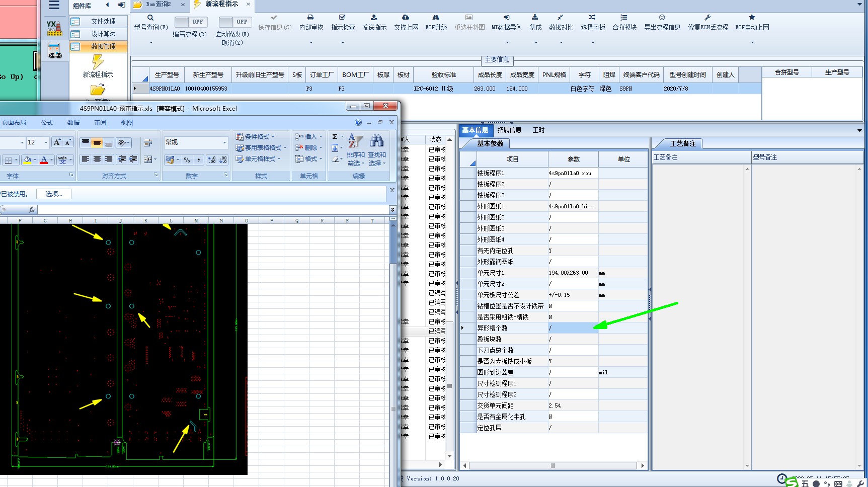Expand the dropdown arrow under MI数据导入
The height and width of the screenshot is (487, 868).
click(506, 42)
